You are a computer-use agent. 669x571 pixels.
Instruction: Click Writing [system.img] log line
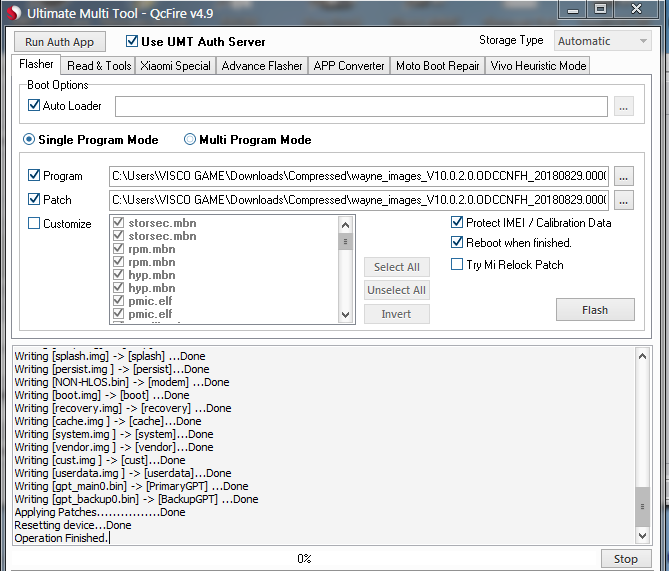click(x=114, y=434)
